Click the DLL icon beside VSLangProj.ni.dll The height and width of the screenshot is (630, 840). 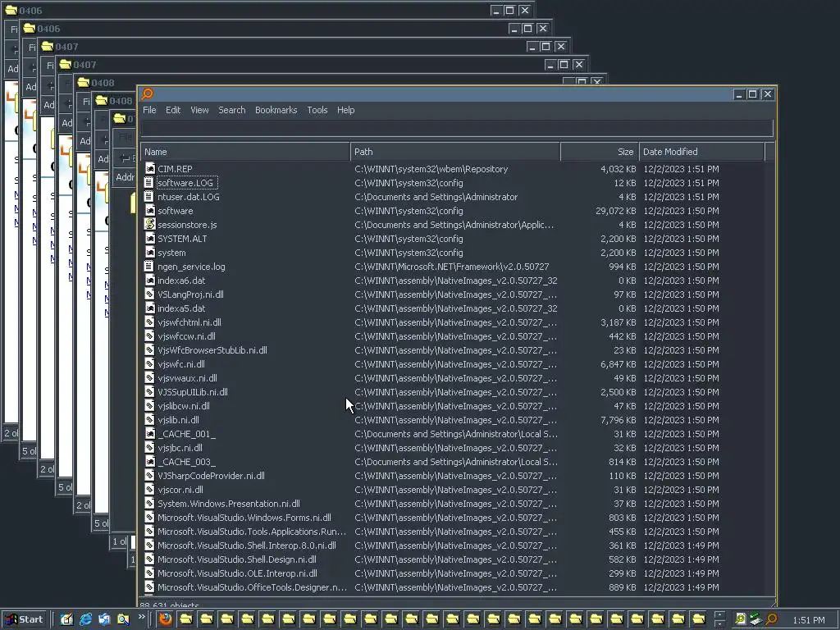pyautogui.click(x=150, y=294)
